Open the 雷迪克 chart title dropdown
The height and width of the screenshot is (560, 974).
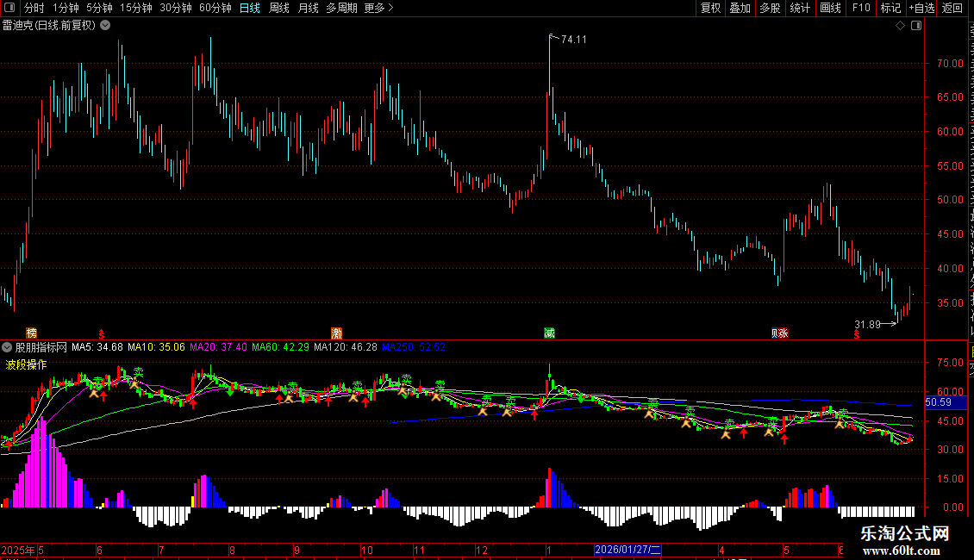[105, 26]
